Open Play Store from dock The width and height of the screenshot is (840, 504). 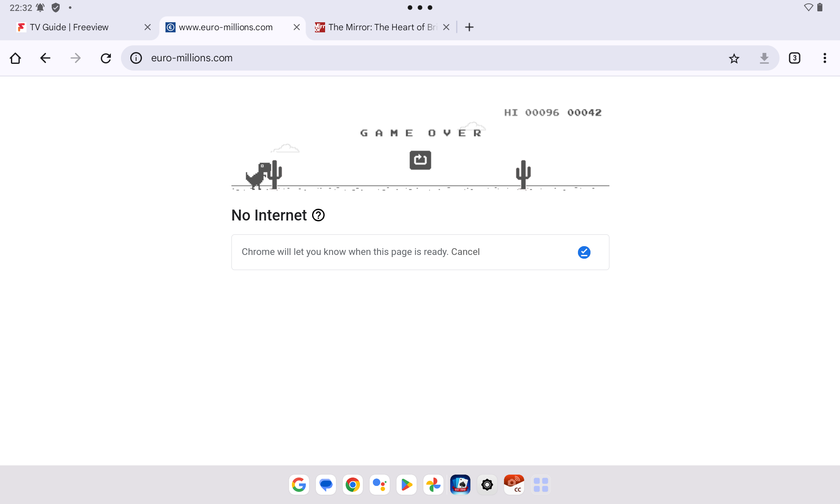(407, 485)
